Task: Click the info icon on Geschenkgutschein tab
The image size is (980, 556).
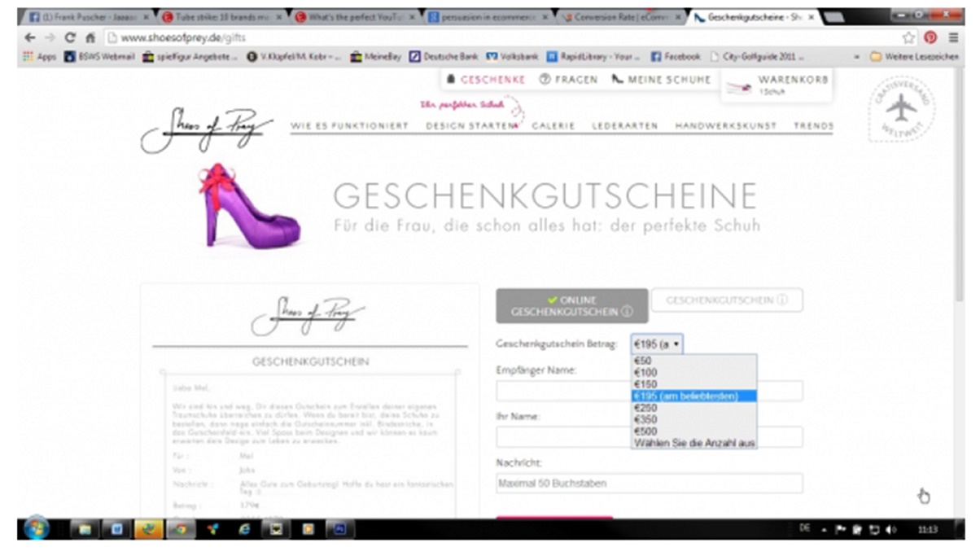Action: pos(782,300)
